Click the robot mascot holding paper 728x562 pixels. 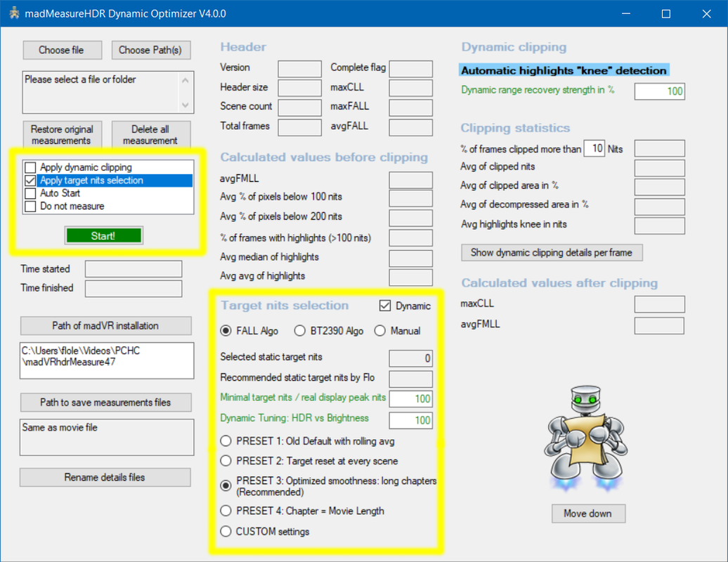585,438
